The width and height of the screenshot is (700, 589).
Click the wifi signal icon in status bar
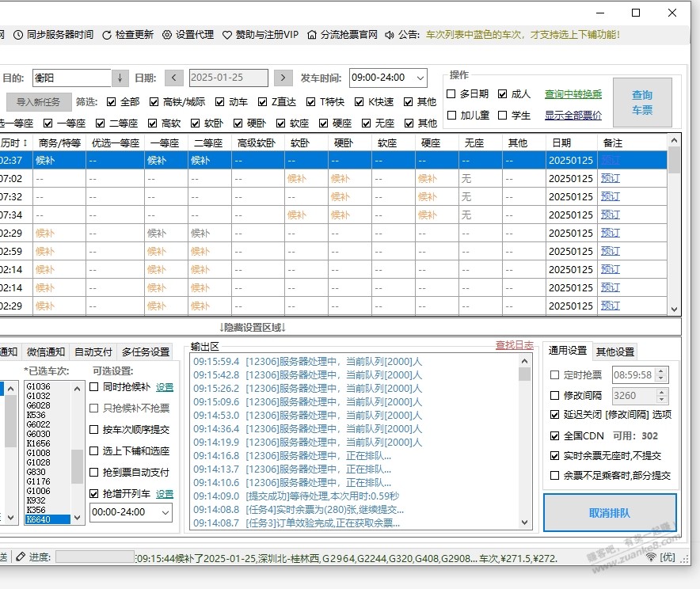click(x=652, y=557)
